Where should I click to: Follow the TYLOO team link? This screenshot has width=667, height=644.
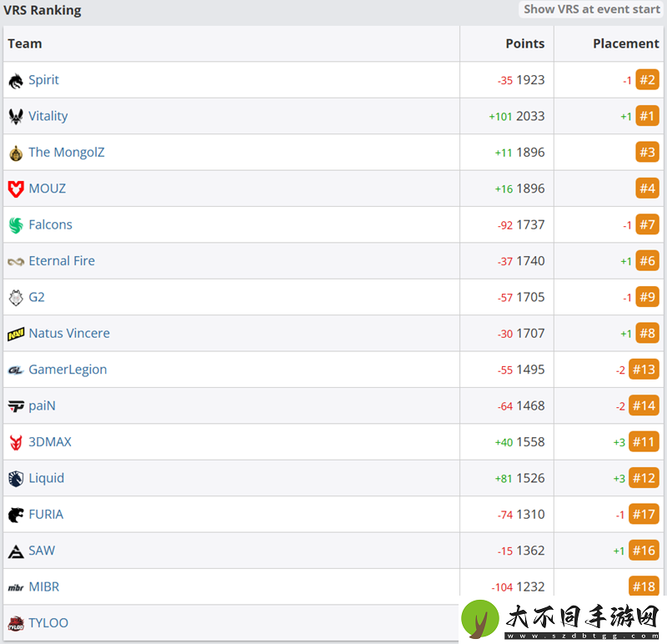(x=48, y=622)
